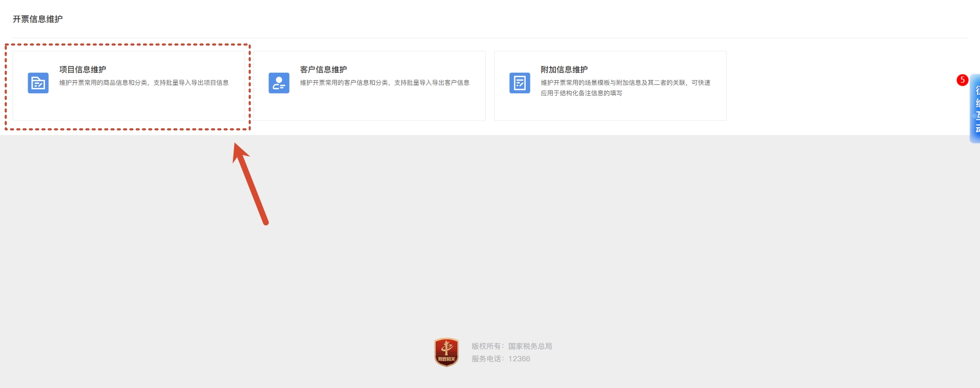Viewport: 980px width, 388px height.
Task: Select the 项目信息维护 card title
Action: (x=83, y=69)
